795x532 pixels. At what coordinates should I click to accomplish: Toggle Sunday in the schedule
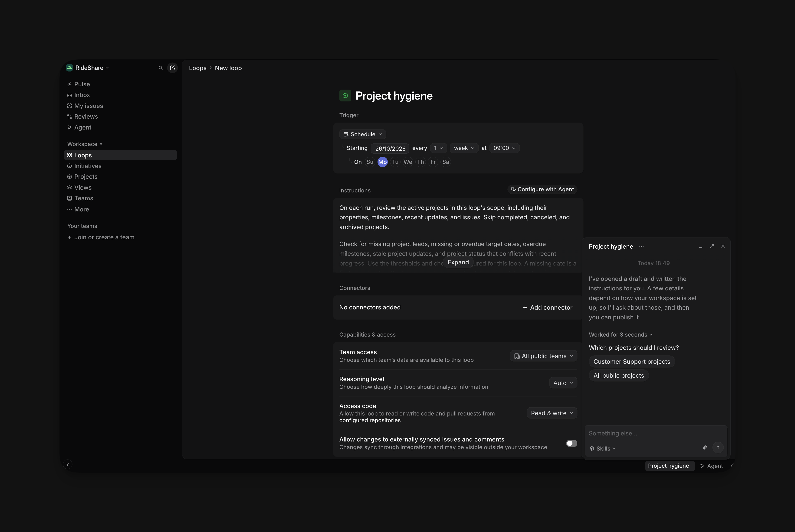[370, 162]
